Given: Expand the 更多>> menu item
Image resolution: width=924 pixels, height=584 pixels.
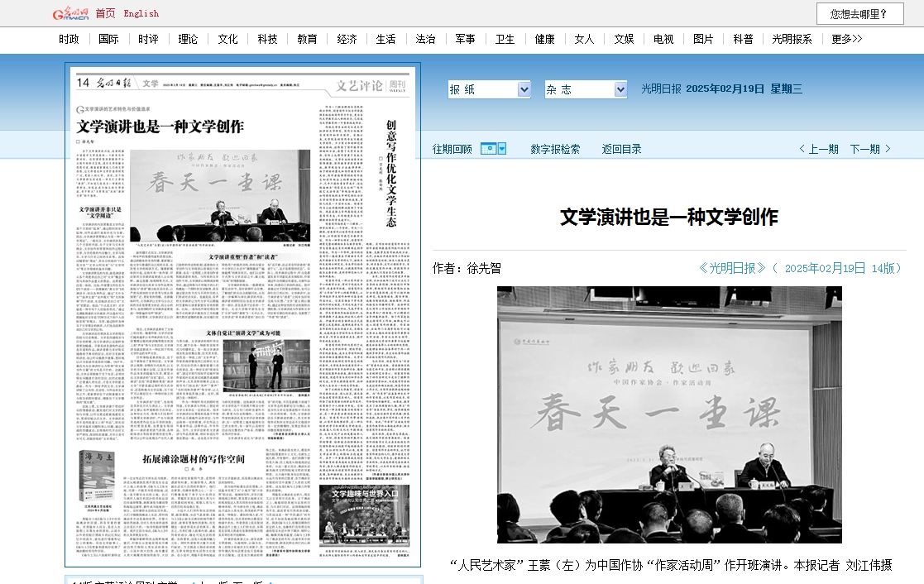Looking at the screenshot, I should tap(846, 39).
